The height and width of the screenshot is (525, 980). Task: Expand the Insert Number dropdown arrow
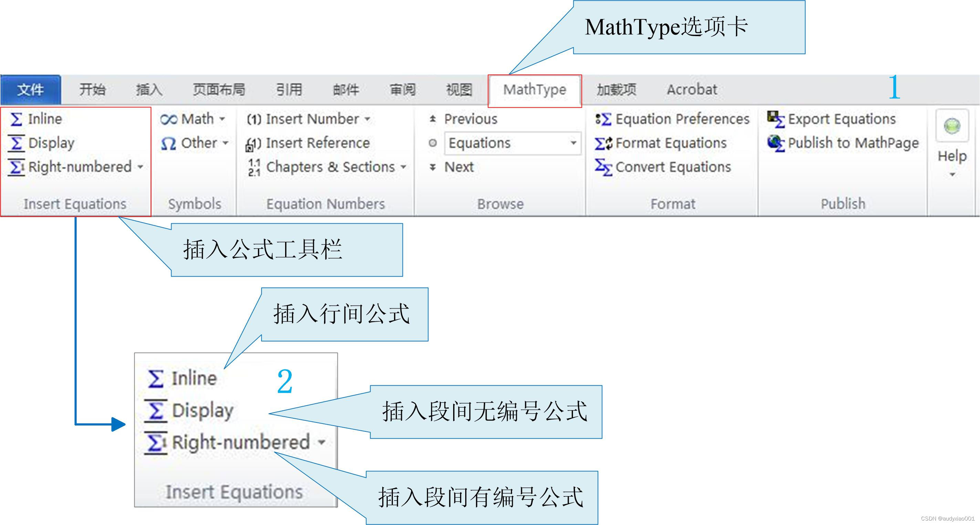[367, 119]
